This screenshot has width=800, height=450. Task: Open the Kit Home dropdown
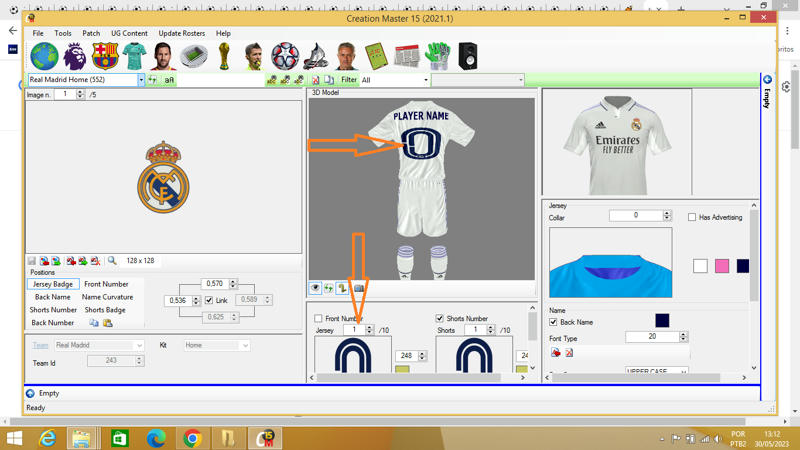pyautogui.click(x=245, y=345)
